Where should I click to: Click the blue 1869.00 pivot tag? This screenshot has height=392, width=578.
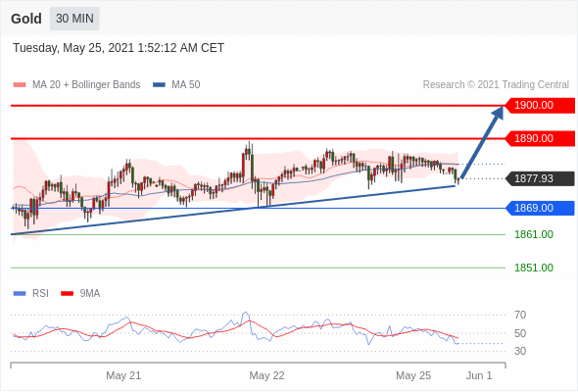click(540, 208)
